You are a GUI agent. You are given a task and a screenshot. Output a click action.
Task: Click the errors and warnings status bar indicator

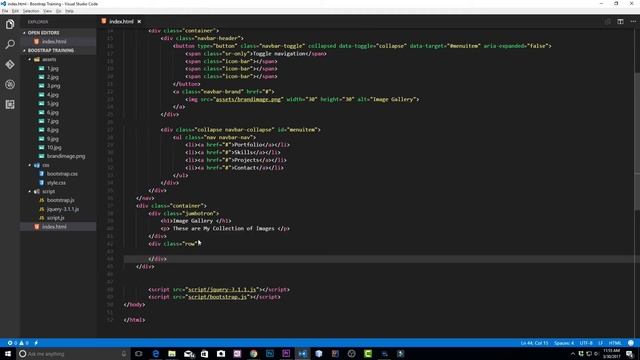click(x=18, y=343)
